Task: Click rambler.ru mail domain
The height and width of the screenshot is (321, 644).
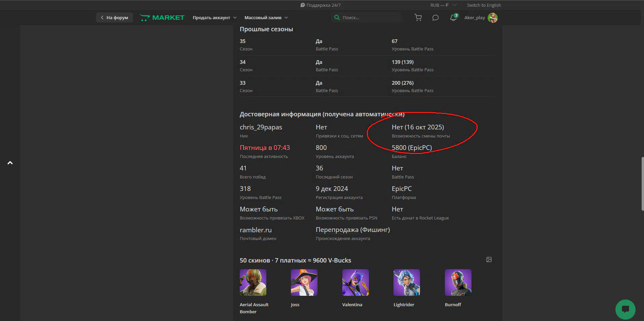Action: point(256,230)
